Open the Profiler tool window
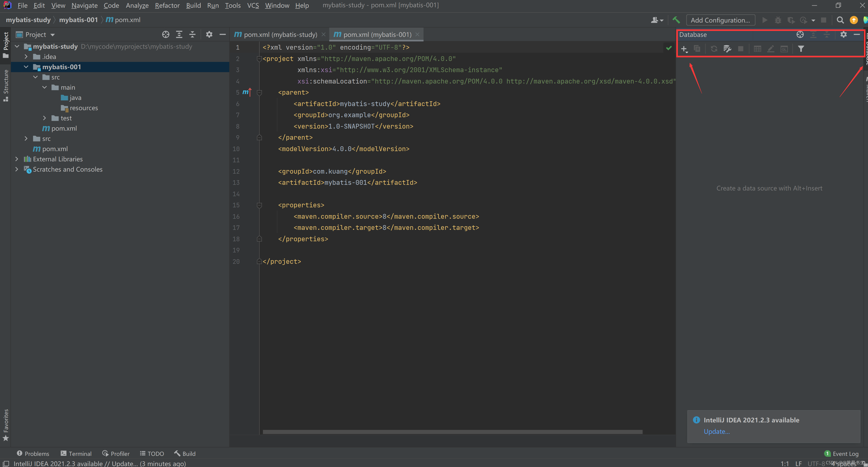The height and width of the screenshot is (467, 868). point(116,454)
